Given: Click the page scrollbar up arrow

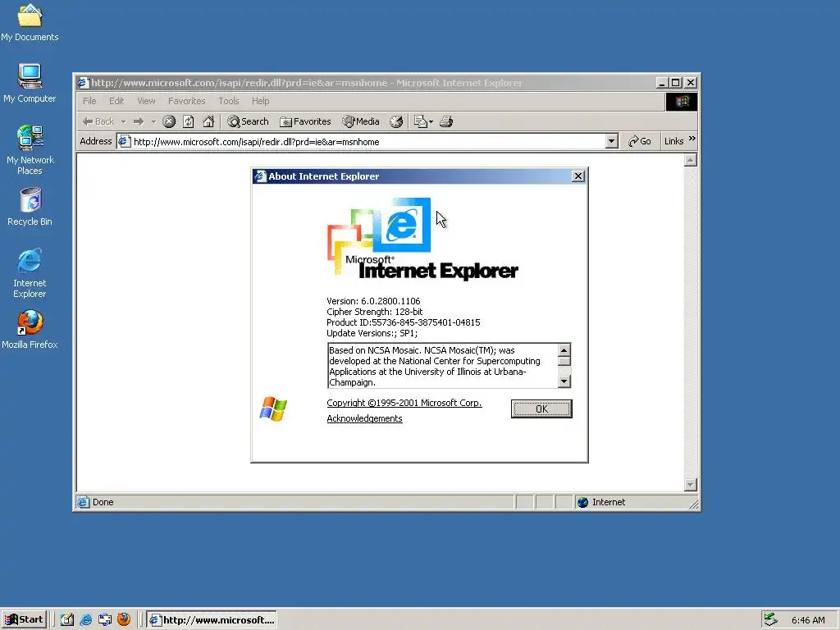Looking at the screenshot, I should point(690,160).
